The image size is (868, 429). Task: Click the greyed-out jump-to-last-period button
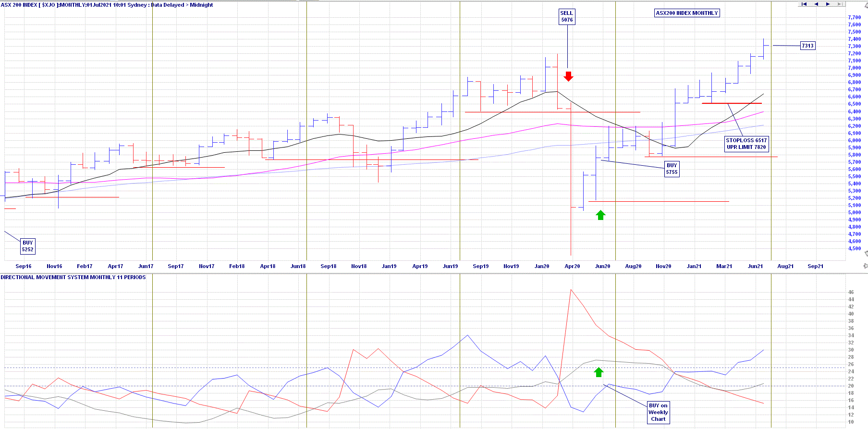(839, 4)
